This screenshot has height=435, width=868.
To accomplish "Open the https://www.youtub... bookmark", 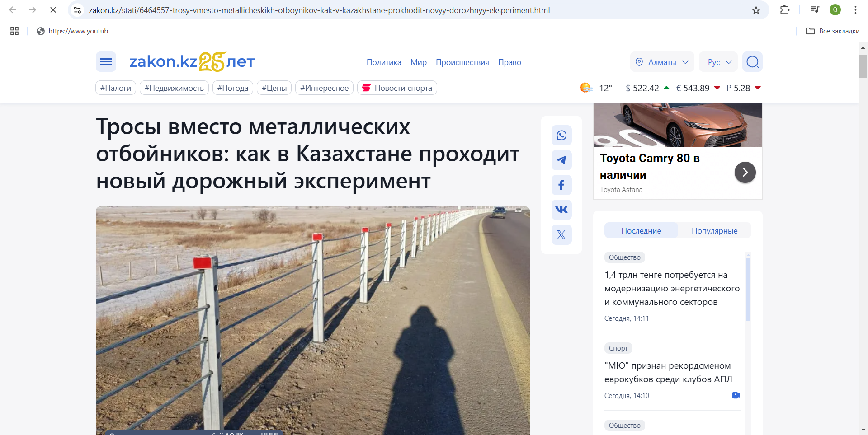I will pyautogui.click(x=75, y=31).
